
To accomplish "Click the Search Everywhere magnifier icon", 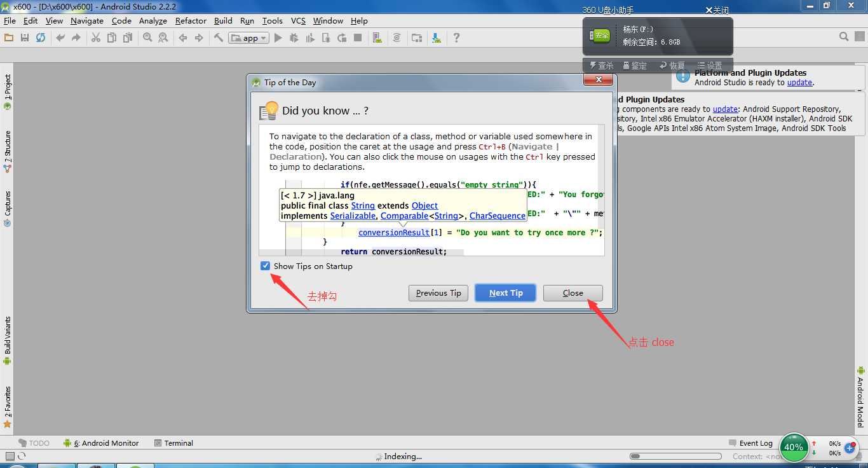I will click(x=844, y=37).
